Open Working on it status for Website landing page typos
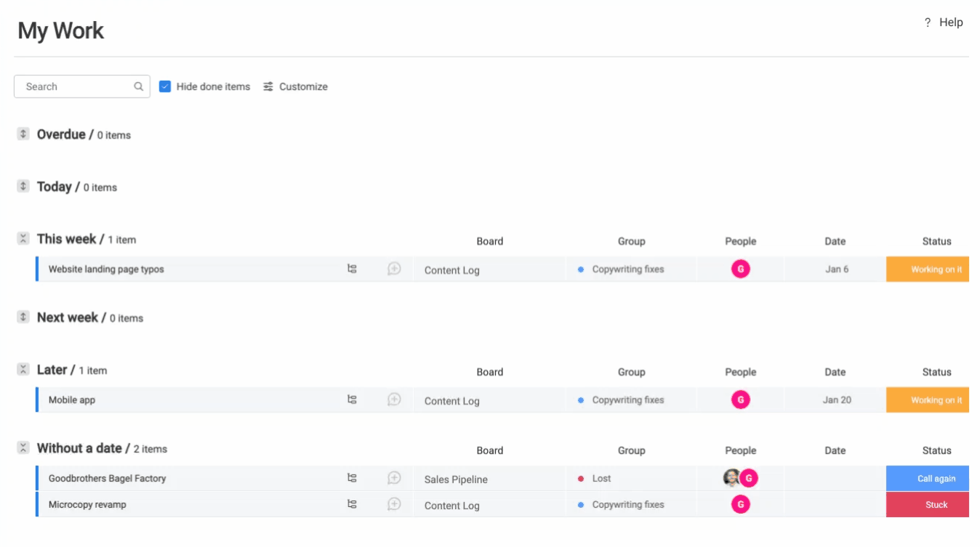 click(x=928, y=269)
